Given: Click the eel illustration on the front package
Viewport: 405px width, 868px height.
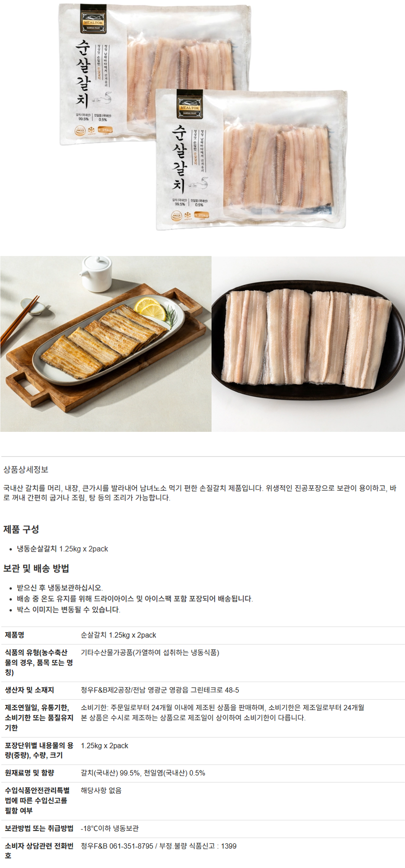Looking at the screenshot, I should (199, 184).
